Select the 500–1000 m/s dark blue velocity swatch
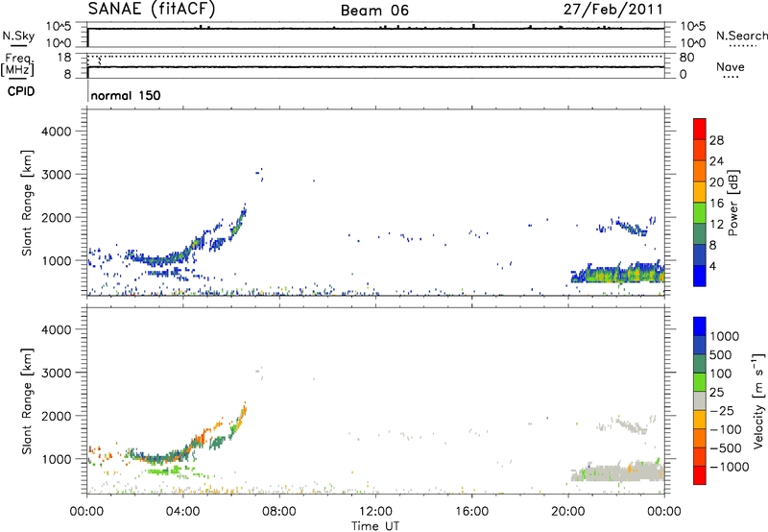768x532 pixels. click(x=700, y=345)
